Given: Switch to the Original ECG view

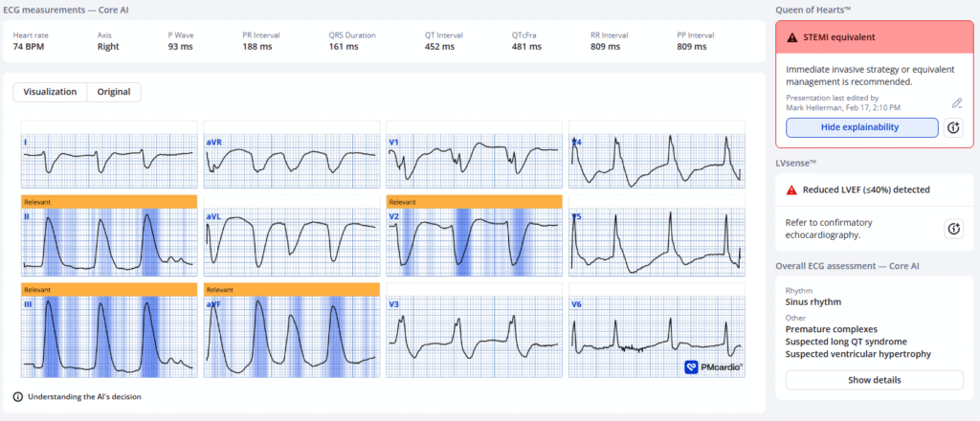Looking at the screenshot, I should tap(114, 93).
